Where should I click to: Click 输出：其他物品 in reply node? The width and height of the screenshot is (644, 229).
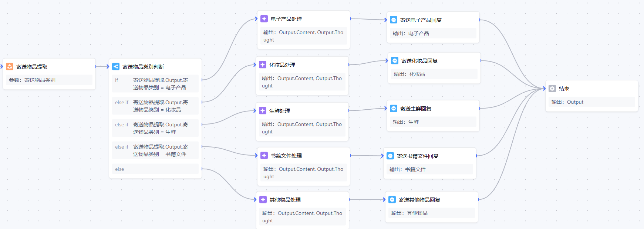pos(432,213)
